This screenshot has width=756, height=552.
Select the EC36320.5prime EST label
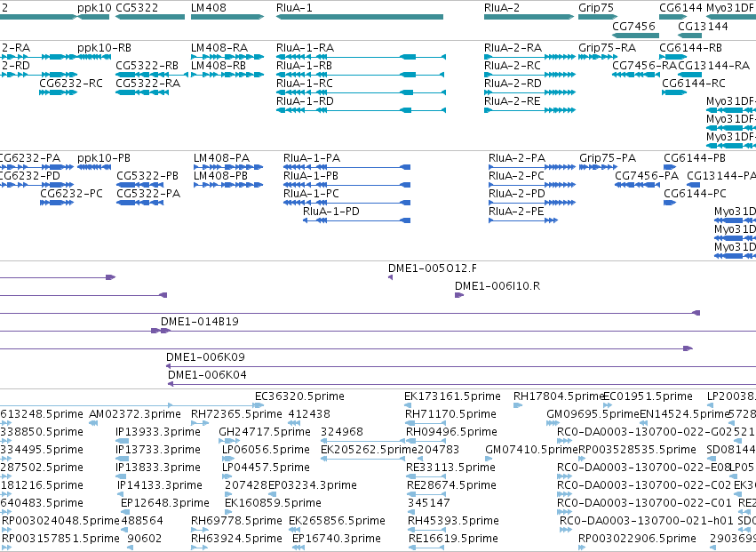click(x=300, y=396)
